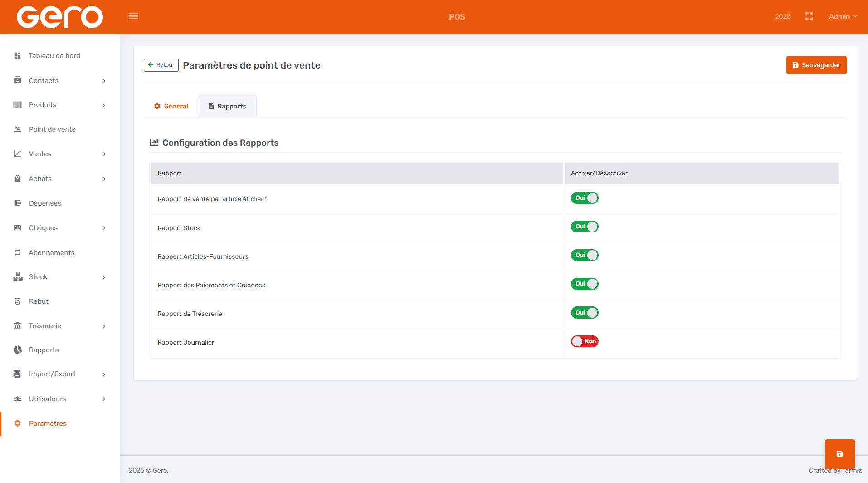The height and width of the screenshot is (483, 868).
Task: Turn off Rapport de Trésorerie switch
Action: tap(585, 313)
